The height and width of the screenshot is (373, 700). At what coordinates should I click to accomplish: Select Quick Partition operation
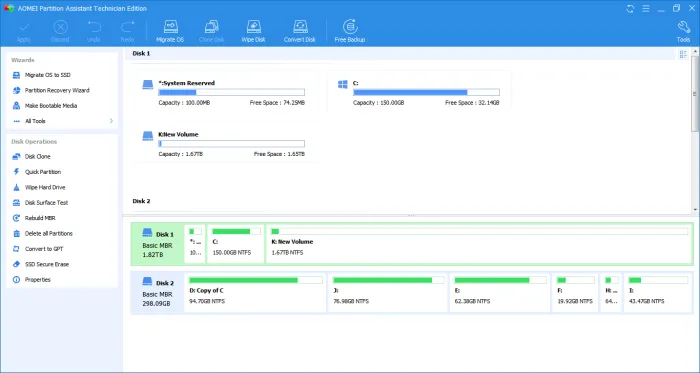click(x=43, y=172)
